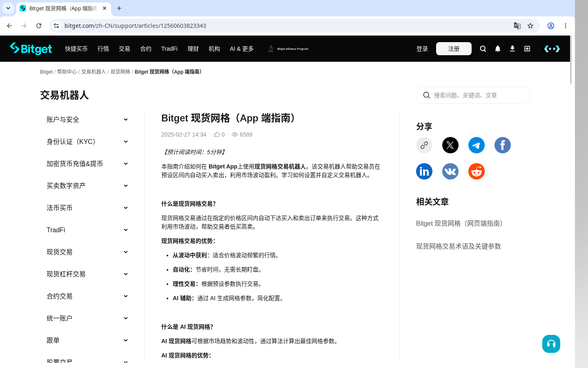Open TradFi nav menu in header
588x368 pixels.
coord(169,49)
